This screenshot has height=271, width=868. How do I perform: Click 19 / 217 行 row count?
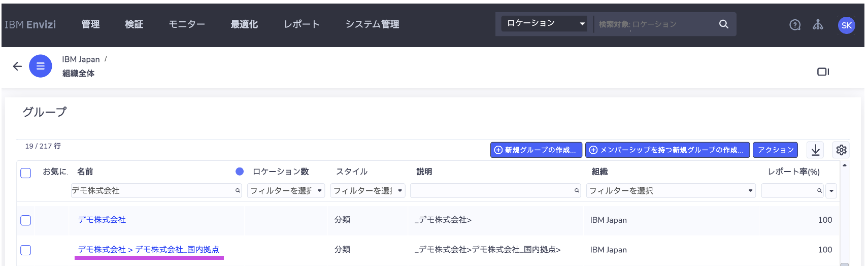(43, 146)
